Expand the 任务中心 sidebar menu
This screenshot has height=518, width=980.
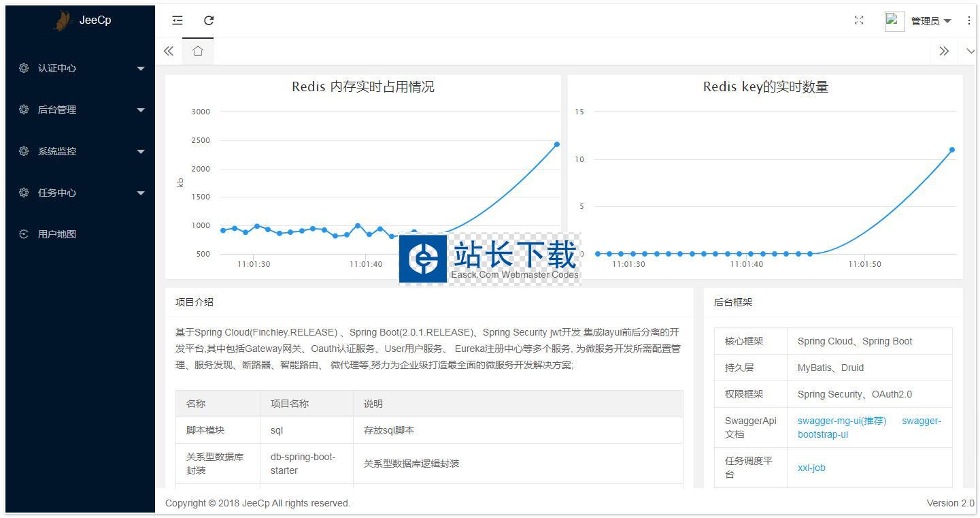pyautogui.click(x=80, y=193)
